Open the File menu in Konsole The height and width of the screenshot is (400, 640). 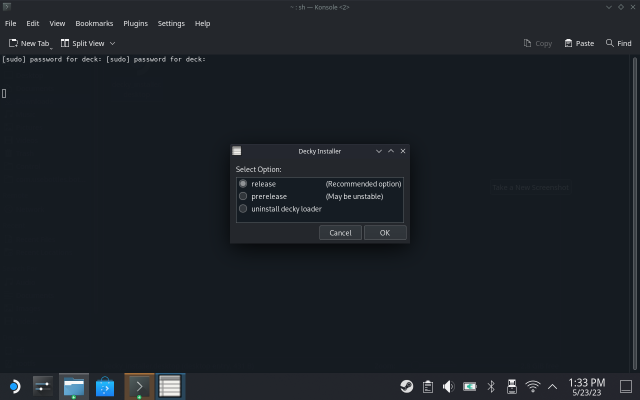pos(11,23)
